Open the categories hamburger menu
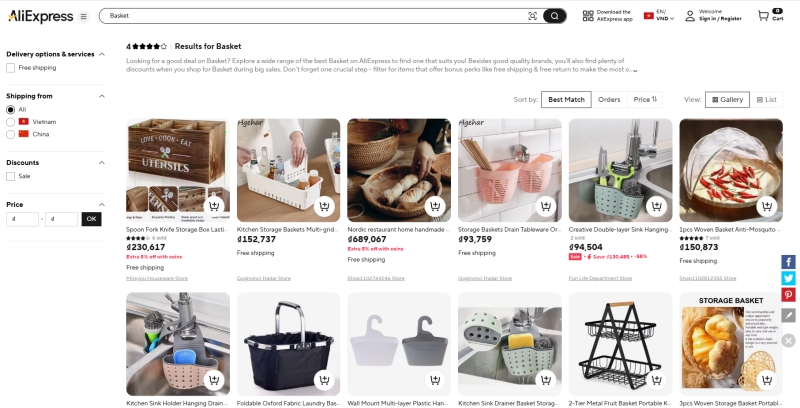The height and width of the screenshot is (408, 800). pyautogui.click(x=83, y=16)
